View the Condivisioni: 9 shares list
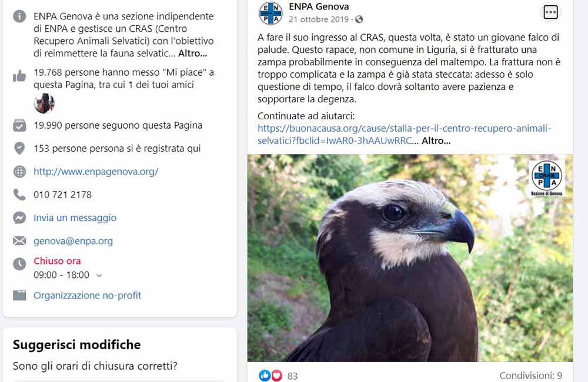Screen dimensions: 588x382 (530, 376)
